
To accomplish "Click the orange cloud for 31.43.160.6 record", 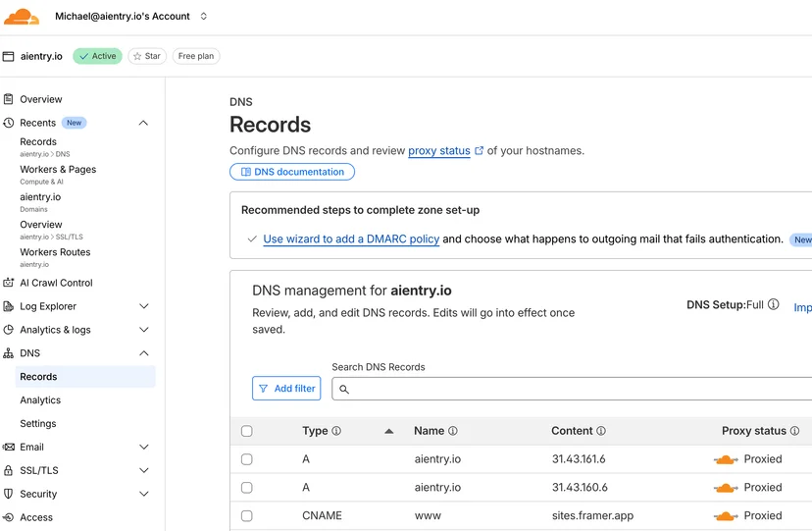I will [726, 488].
